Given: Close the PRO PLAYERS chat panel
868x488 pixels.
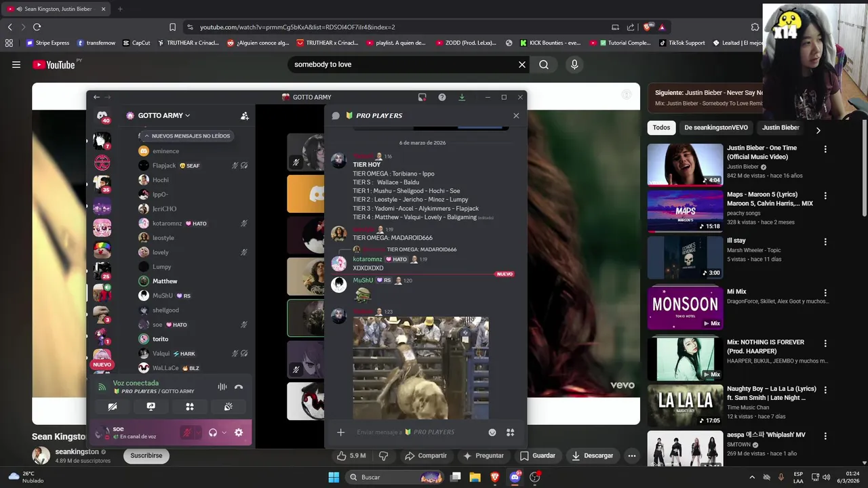Looking at the screenshot, I should [516, 116].
